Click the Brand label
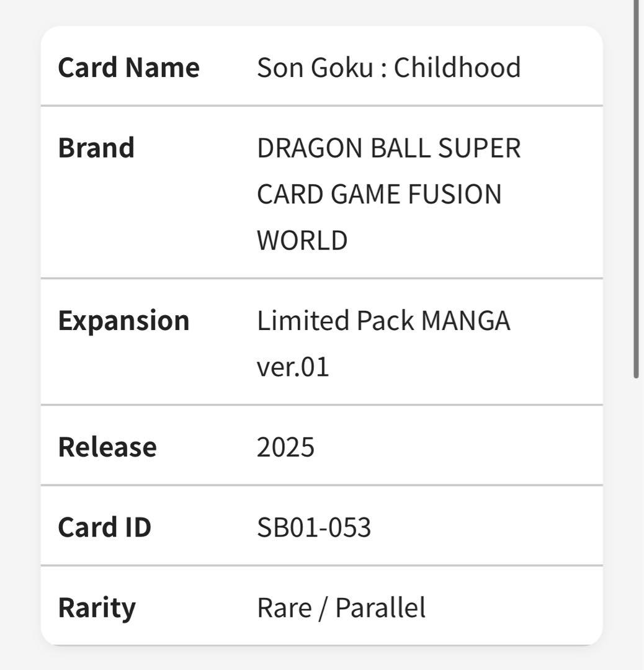 pos(96,148)
